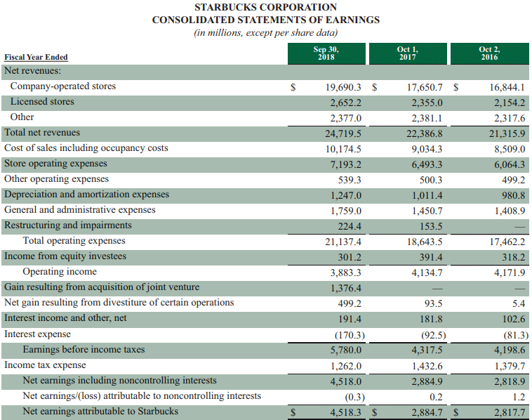Click the value 19,690.3

click(x=343, y=88)
